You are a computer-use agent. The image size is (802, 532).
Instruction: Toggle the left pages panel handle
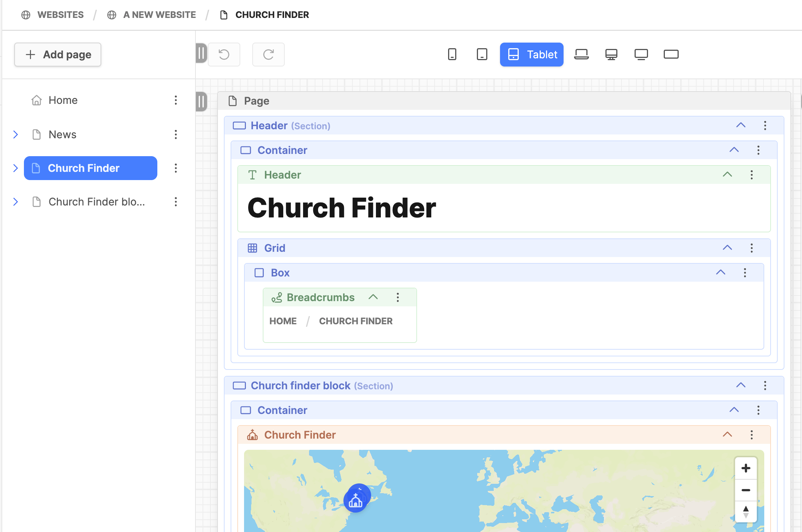click(201, 53)
